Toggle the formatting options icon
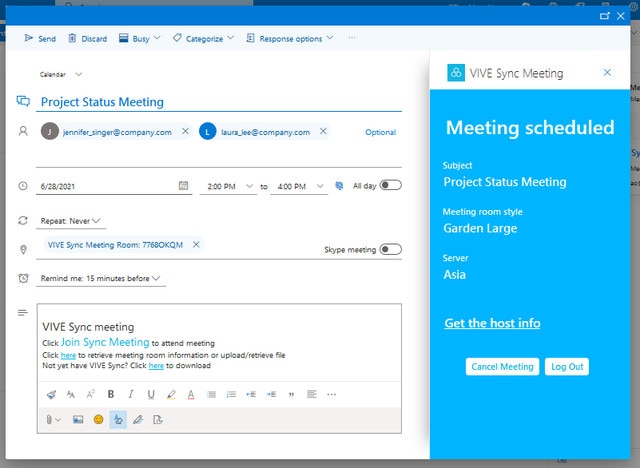Viewport: 640px width, 468px height. click(x=118, y=419)
